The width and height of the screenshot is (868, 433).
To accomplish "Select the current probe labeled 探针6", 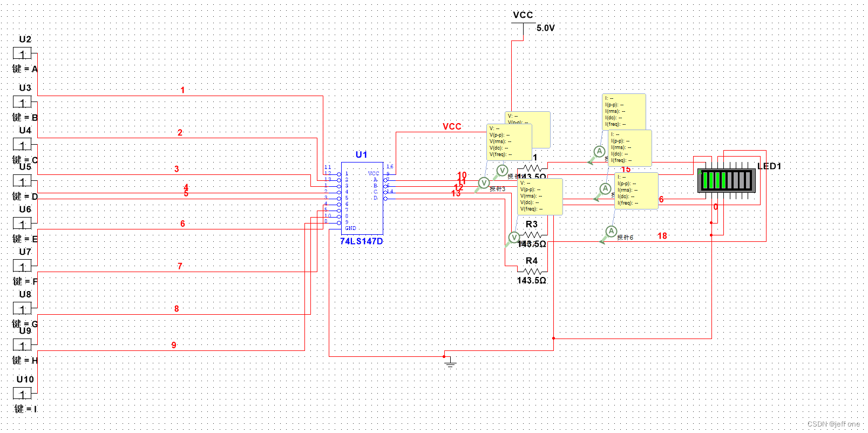I will pyautogui.click(x=611, y=231).
